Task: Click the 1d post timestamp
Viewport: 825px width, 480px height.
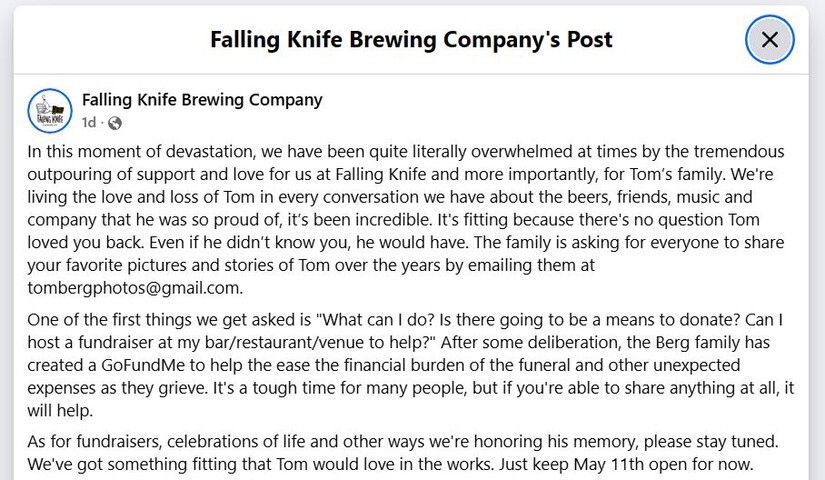Action: [88, 123]
